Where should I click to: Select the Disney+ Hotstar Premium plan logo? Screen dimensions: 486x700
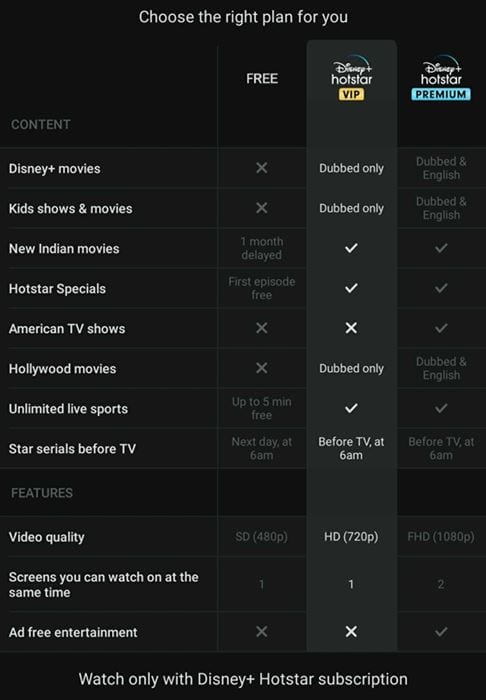pyautogui.click(x=441, y=78)
